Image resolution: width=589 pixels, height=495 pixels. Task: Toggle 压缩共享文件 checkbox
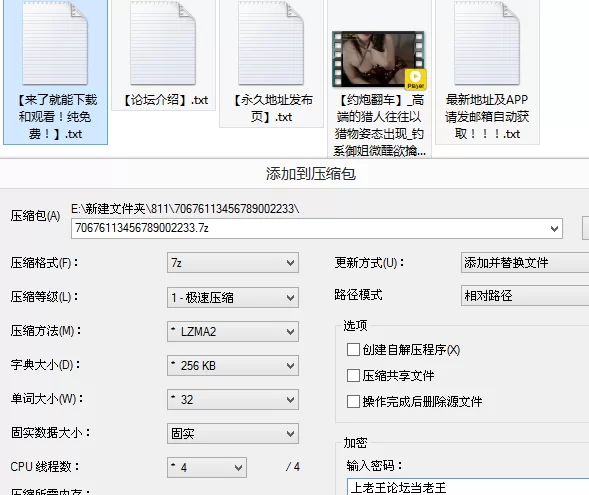[353, 375]
